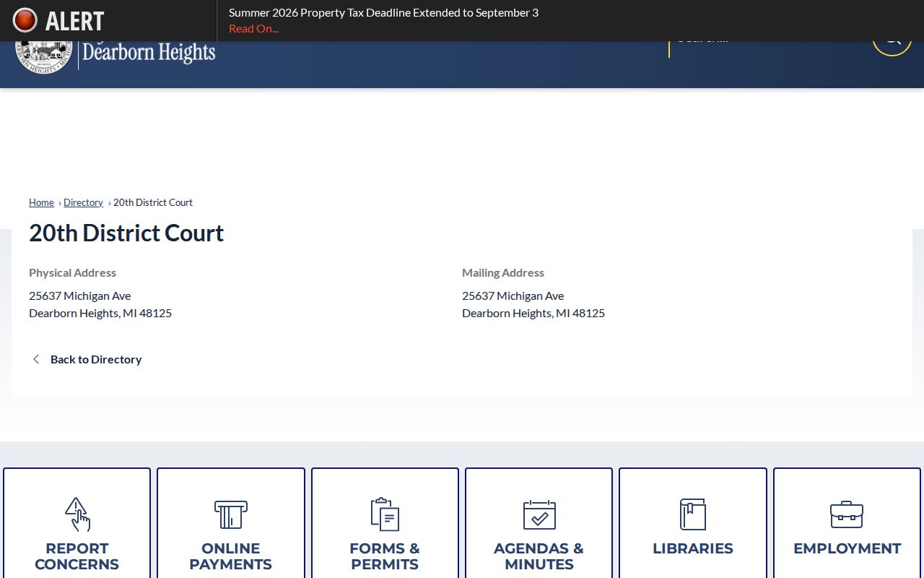Click the Mailing Address label
This screenshot has height=578, width=924.
point(503,272)
